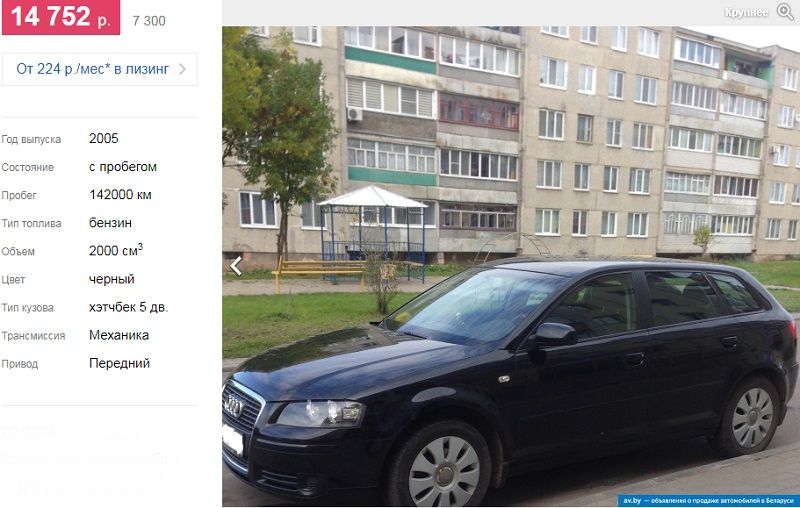Select the year value 2005
This screenshot has height=508, width=800.
point(104,138)
